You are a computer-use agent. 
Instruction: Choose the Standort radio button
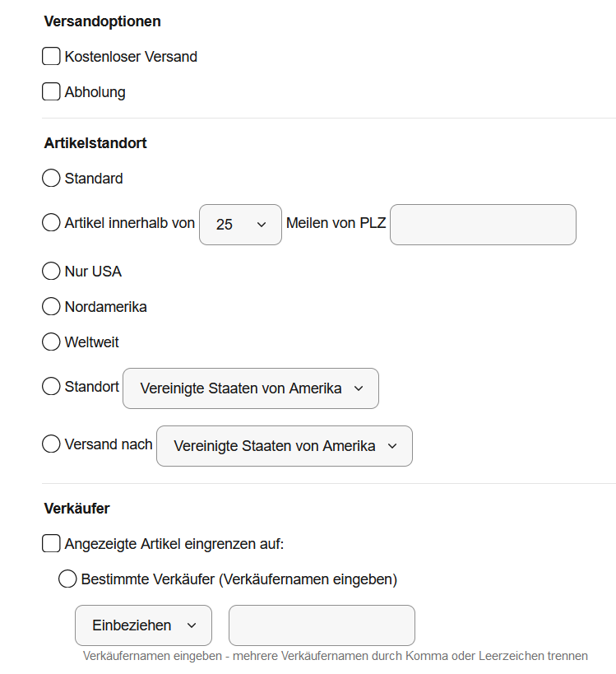click(51, 386)
